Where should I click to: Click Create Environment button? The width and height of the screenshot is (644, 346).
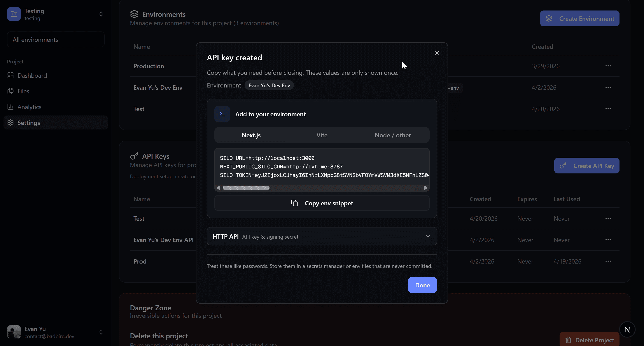(x=579, y=18)
